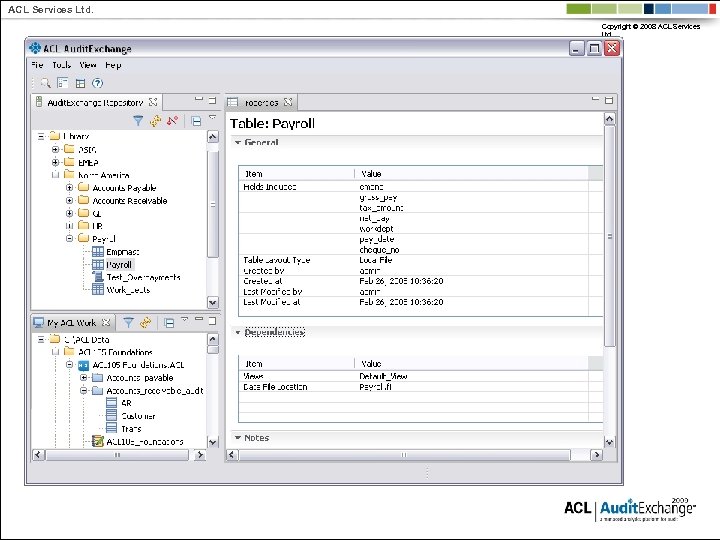
Task: Expand the Accounts_payable folder in My ACL Work
Action: (84, 377)
